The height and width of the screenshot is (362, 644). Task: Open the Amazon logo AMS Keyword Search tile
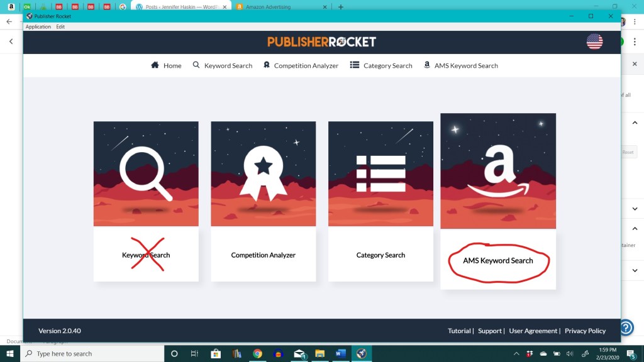(x=498, y=171)
